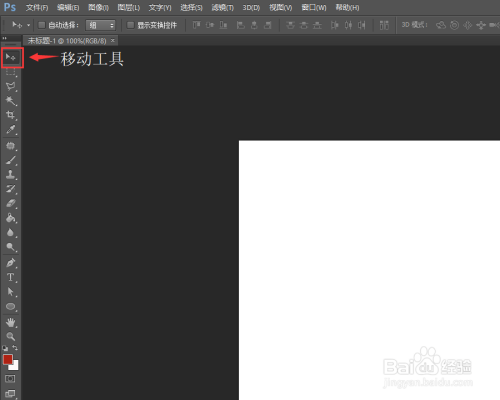Select the Clone Stamp tool
The height and width of the screenshot is (400, 500).
[x=11, y=174]
